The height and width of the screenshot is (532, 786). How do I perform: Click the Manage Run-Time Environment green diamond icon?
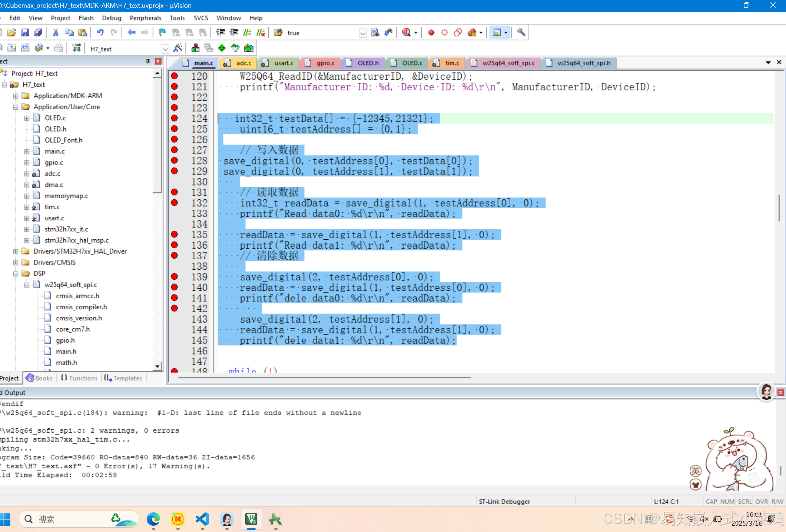[x=222, y=48]
